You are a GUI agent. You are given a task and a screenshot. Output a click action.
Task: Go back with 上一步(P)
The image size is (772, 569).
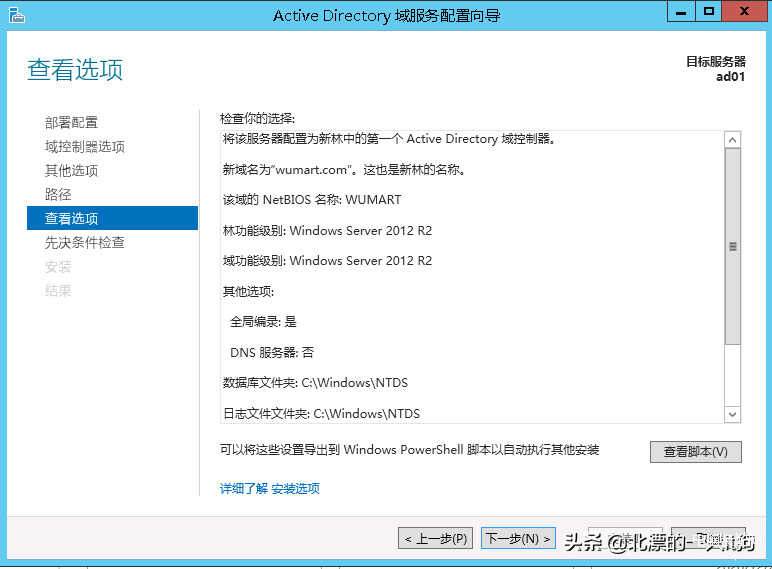click(436, 538)
